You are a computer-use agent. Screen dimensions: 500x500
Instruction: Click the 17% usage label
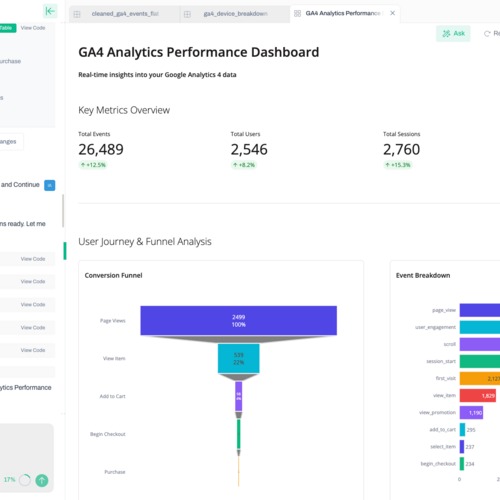(x=10, y=480)
